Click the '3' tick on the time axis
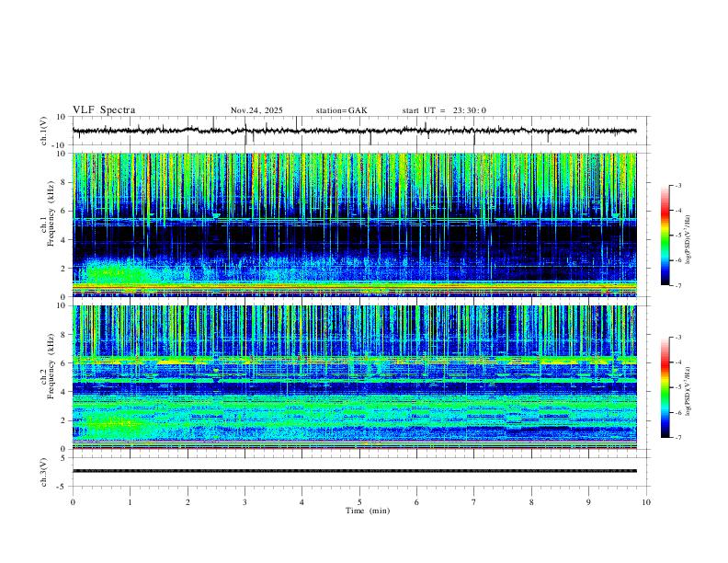Screen dimensions: 728x563 pos(245,502)
